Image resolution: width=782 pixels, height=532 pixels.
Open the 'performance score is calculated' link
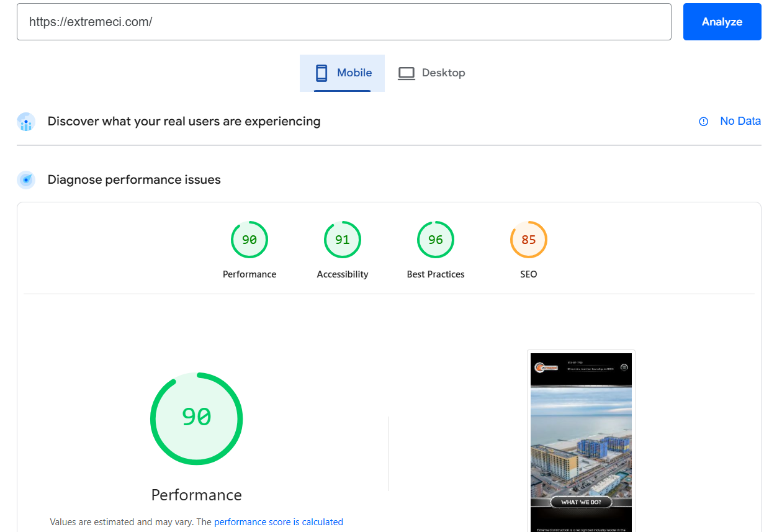[x=278, y=522]
